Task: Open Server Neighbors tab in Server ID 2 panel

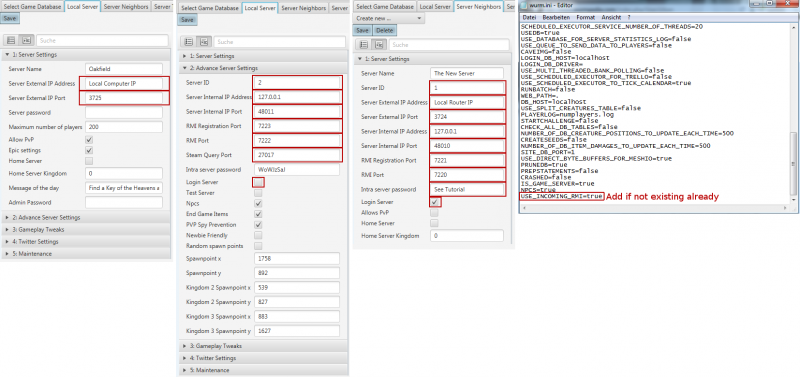Action: pos(303,8)
